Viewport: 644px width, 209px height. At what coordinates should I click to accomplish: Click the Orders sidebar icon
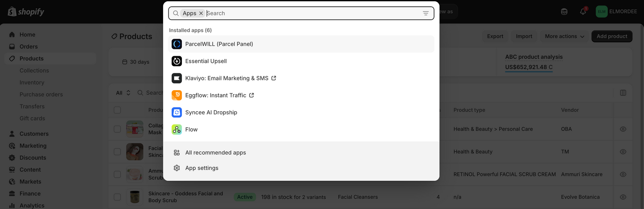pyautogui.click(x=12, y=46)
